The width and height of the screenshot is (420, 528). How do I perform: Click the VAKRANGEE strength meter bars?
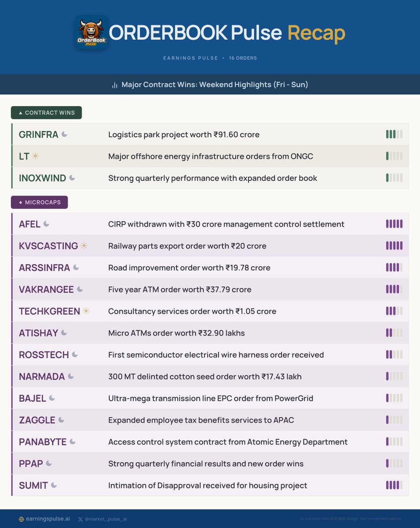tap(394, 289)
